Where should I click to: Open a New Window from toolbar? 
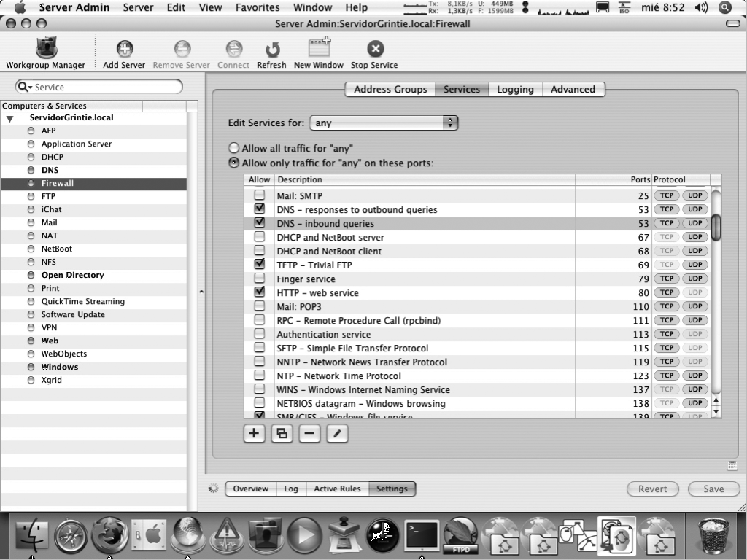pyautogui.click(x=318, y=49)
